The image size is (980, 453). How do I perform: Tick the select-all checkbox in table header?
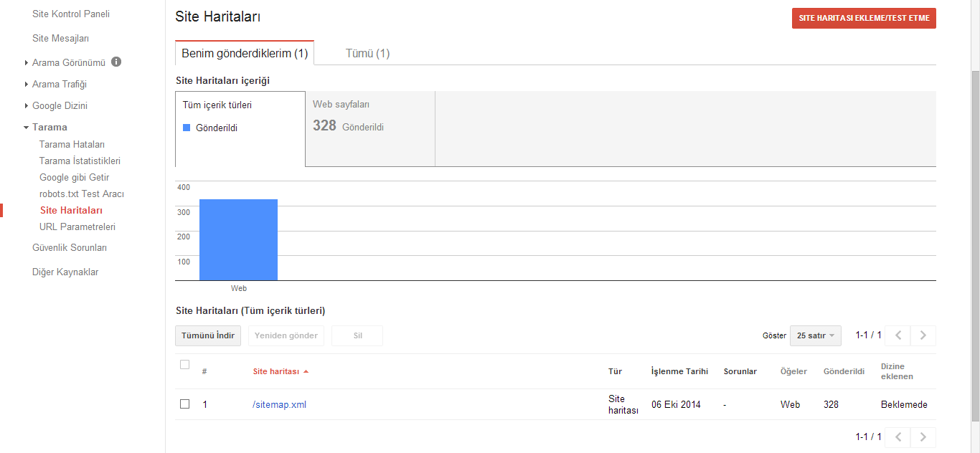pos(184,365)
